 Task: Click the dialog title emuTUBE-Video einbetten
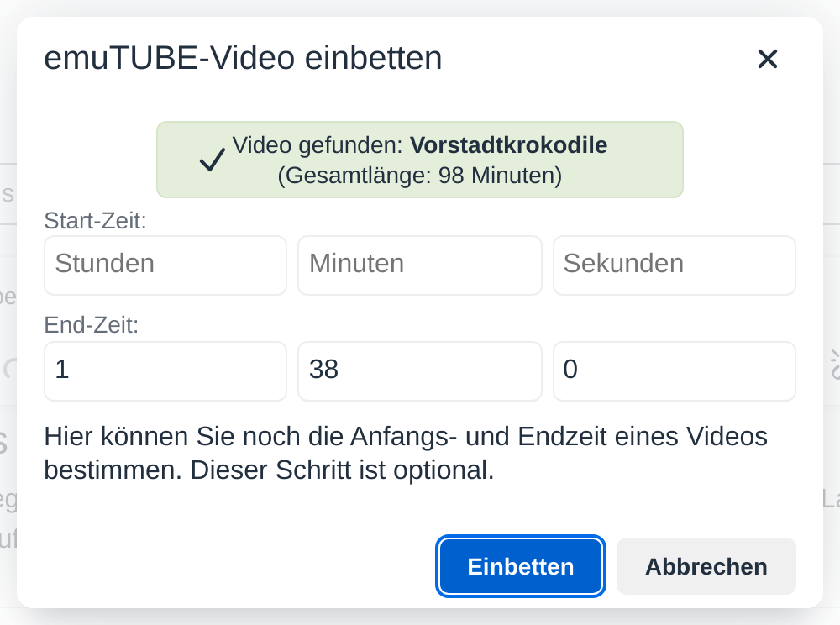point(243,58)
